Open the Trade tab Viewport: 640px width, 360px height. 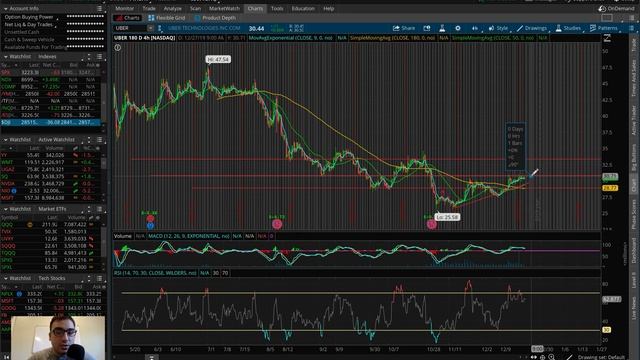click(x=149, y=9)
